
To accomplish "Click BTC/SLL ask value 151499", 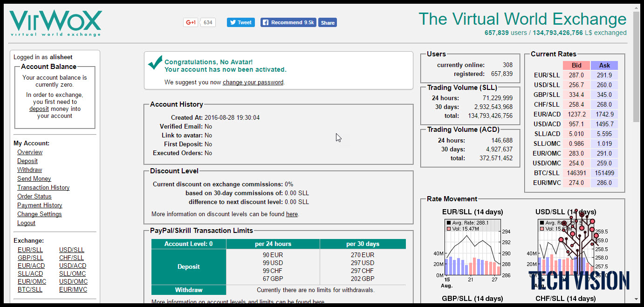I will click(x=604, y=173).
